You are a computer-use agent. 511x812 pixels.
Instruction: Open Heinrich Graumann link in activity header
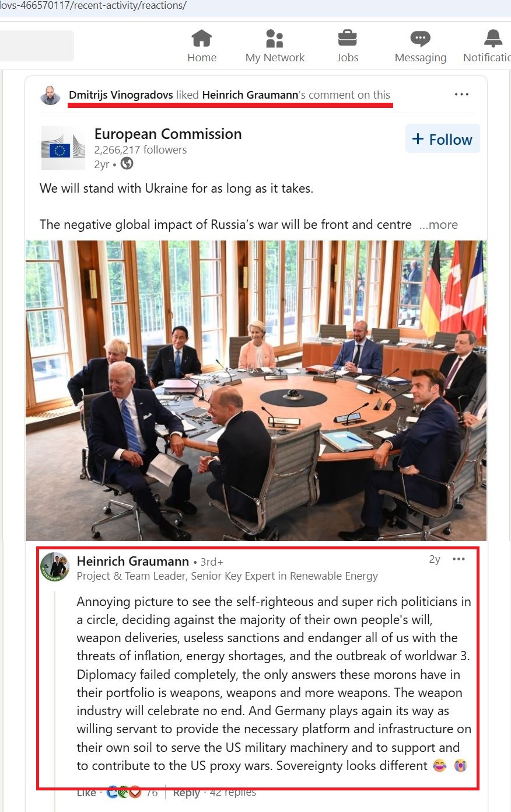tap(250, 95)
